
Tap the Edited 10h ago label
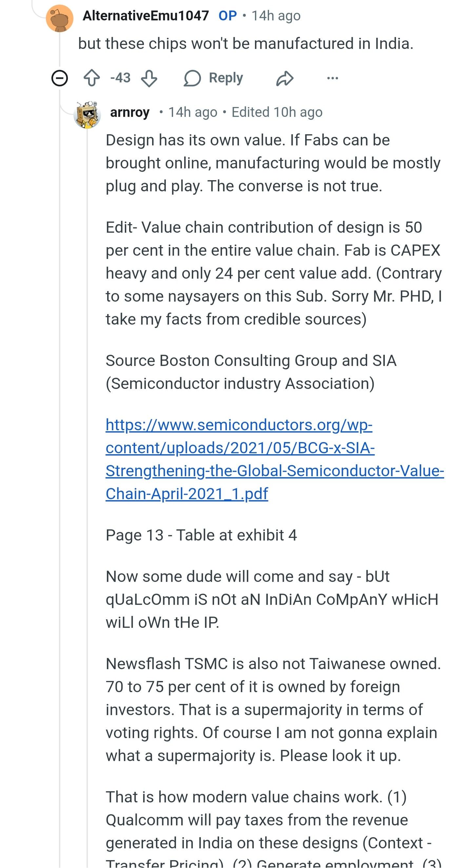(277, 112)
